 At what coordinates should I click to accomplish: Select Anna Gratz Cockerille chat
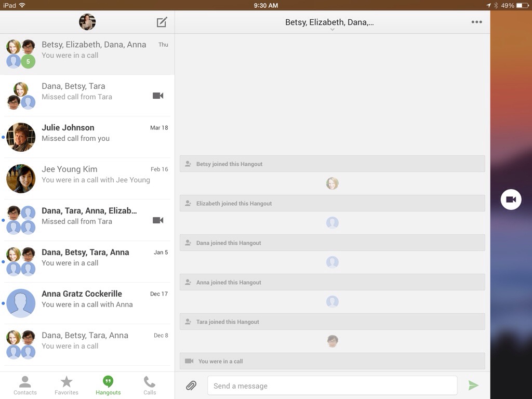(87, 303)
